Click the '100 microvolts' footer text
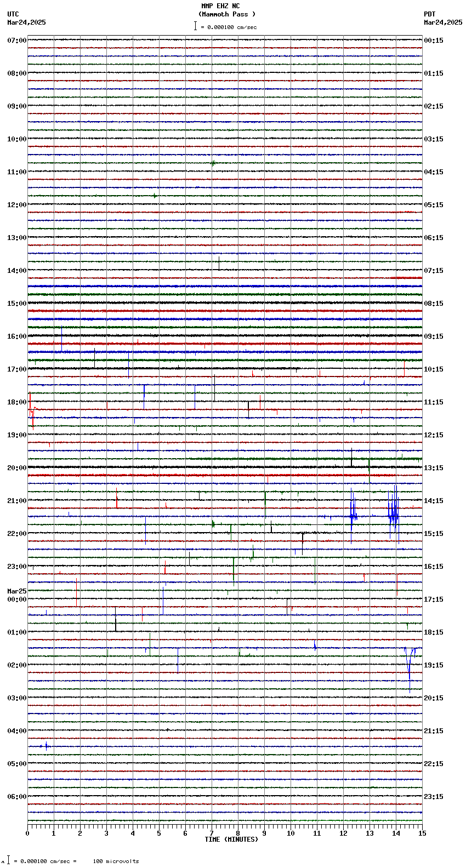466x868 pixels. [x=116, y=861]
